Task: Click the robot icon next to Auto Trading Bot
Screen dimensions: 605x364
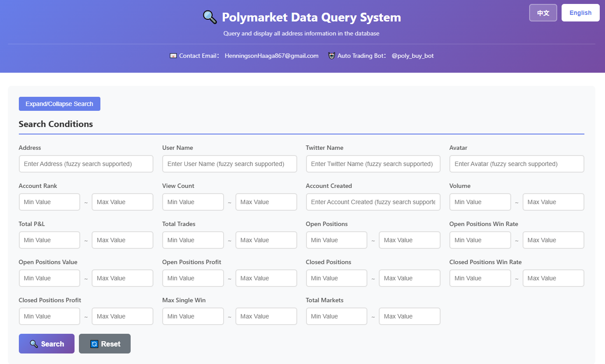Action: (x=331, y=56)
